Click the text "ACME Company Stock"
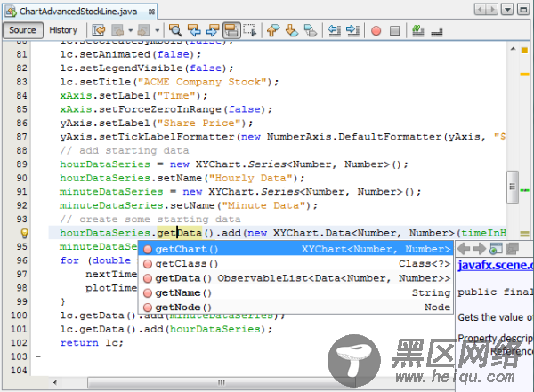534x392 pixels. pos(202,82)
